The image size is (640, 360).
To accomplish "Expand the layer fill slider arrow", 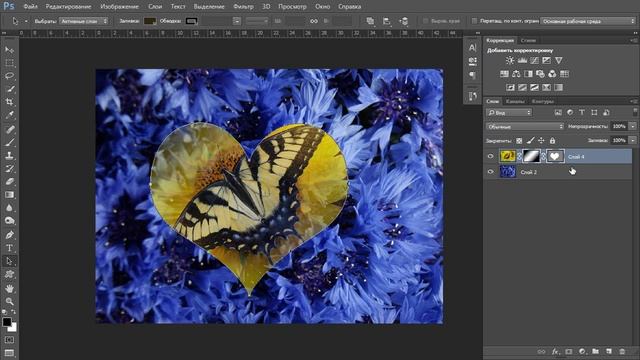I will 633,140.
